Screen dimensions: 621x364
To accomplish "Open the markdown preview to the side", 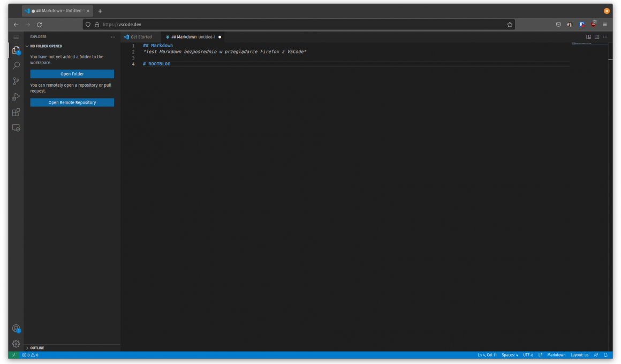I will click(588, 37).
